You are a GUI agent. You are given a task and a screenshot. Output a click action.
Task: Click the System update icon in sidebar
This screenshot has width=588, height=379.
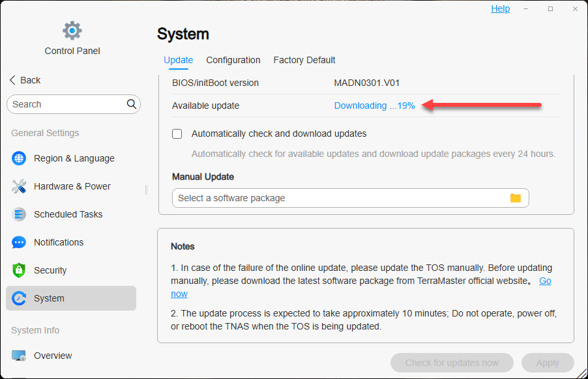tap(20, 298)
